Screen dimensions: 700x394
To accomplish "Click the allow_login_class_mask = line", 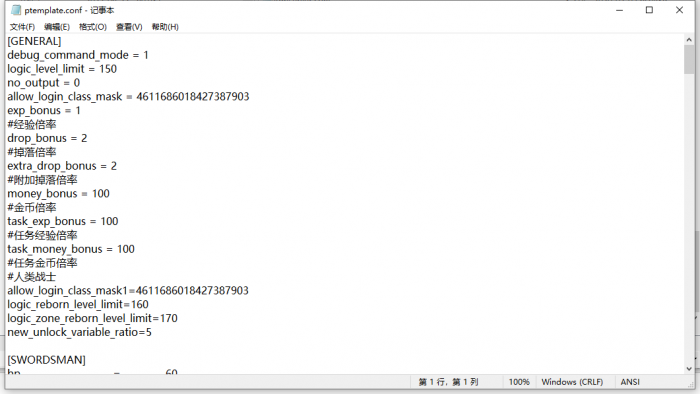I will click(128, 96).
